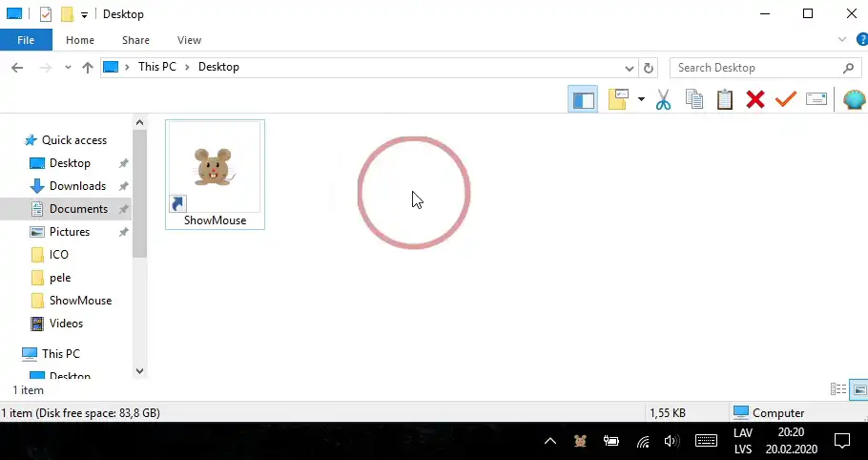Click the 1,55 KB status bar value
The image size is (868, 460).
[x=668, y=413]
